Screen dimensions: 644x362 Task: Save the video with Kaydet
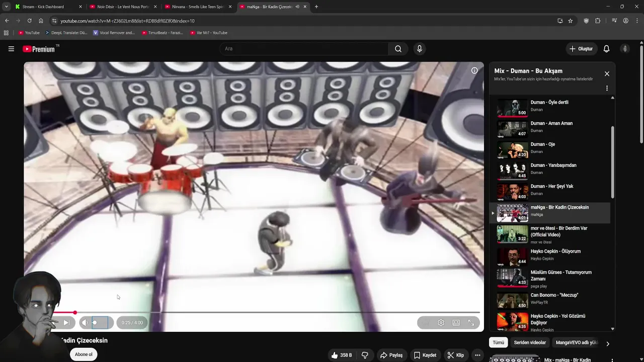tap(425, 355)
